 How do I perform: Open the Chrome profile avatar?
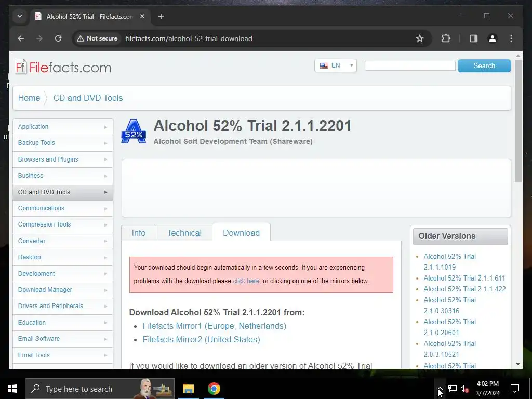[x=493, y=38]
